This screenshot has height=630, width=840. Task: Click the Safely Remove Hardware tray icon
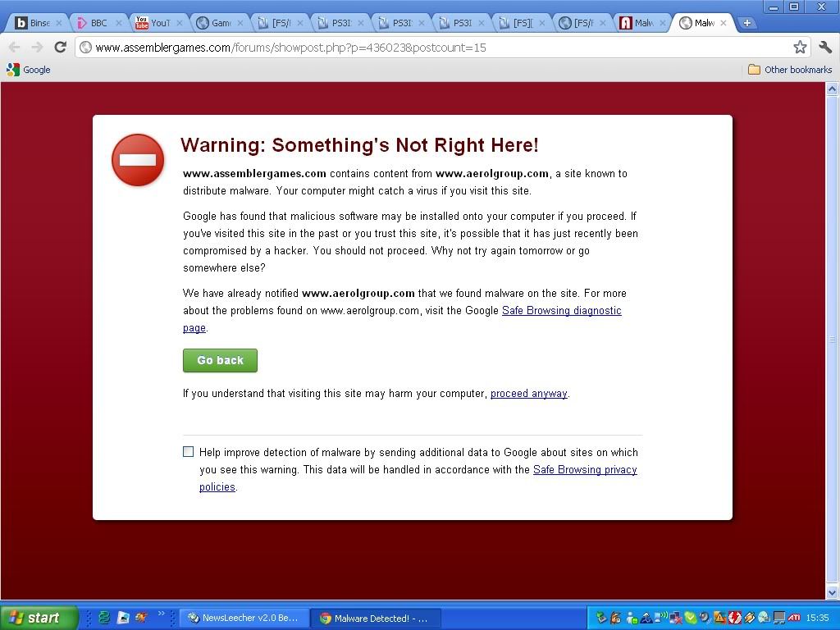(601, 618)
